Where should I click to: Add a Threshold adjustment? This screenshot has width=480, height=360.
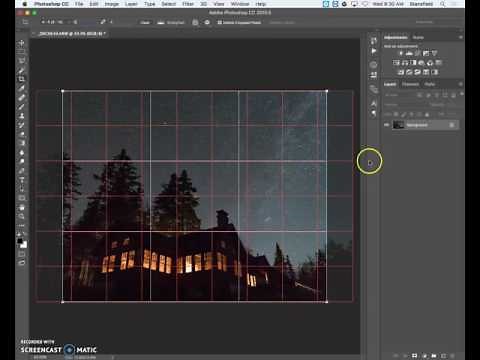click(x=417, y=72)
